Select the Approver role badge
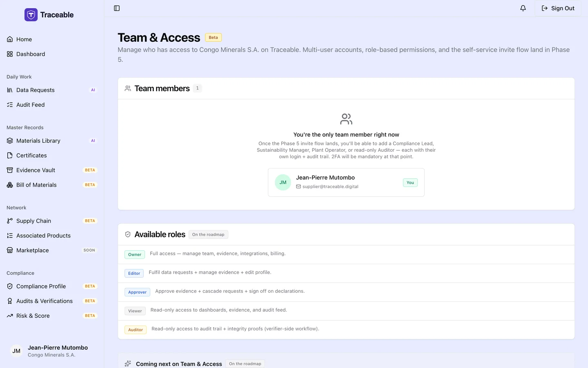 [137, 292]
